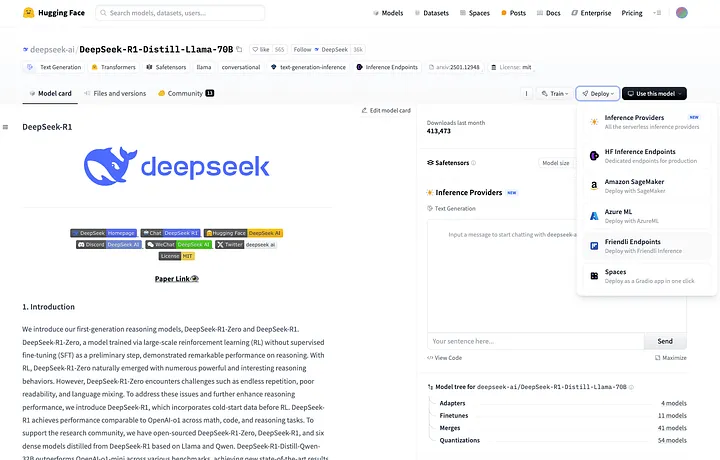Open the three-dot more options menu
Screen dimensions: 720x460
526,94
